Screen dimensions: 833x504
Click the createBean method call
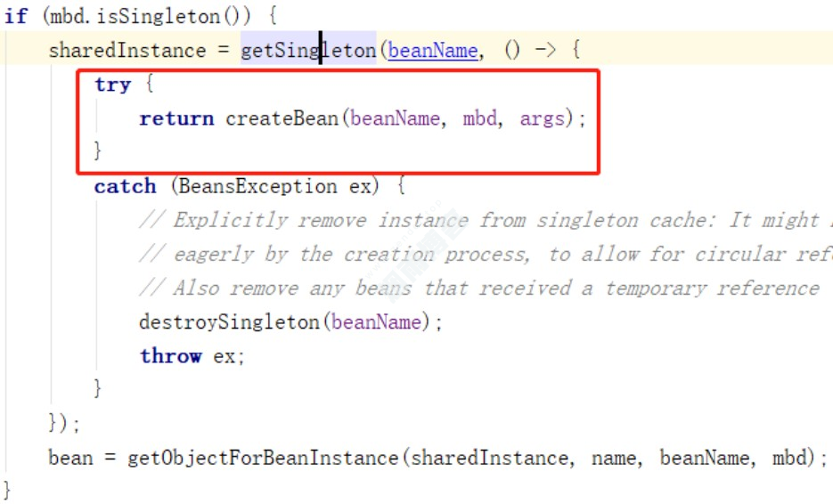[282, 118]
